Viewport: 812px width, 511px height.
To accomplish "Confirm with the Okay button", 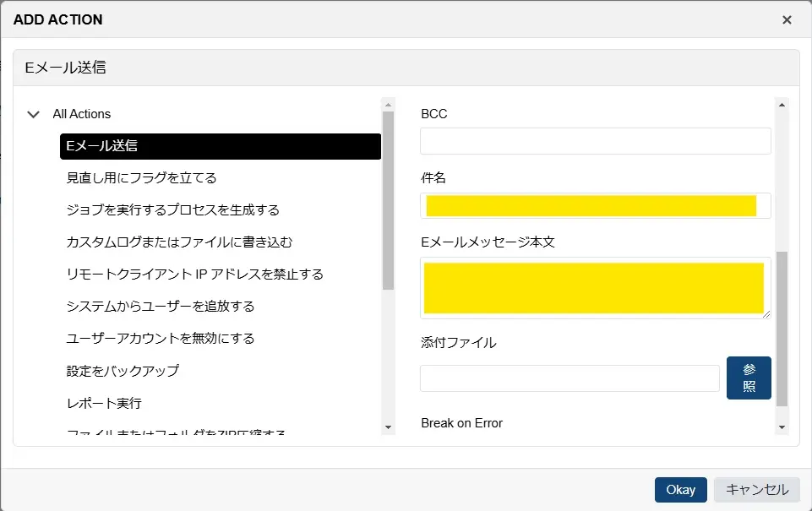I will pos(680,490).
